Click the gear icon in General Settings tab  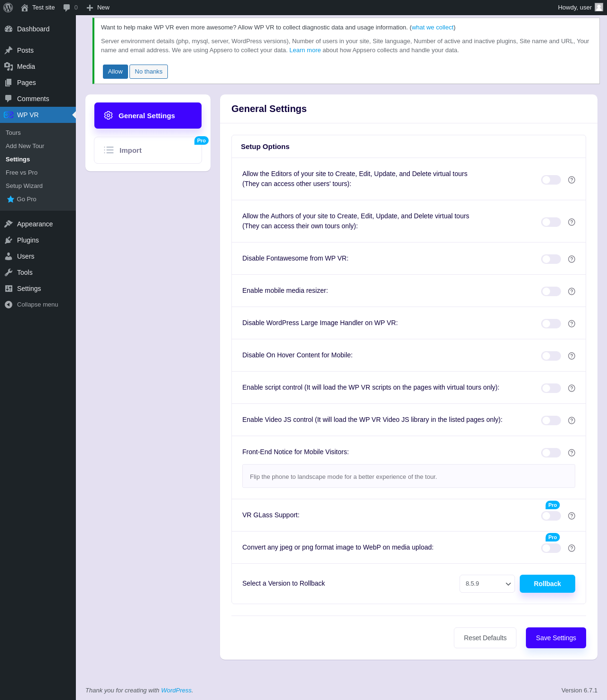[x=108, y=115]
